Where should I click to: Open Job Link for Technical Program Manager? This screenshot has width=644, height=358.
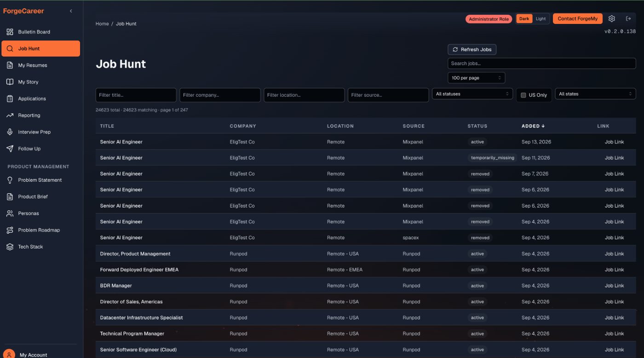click(614, 334)
